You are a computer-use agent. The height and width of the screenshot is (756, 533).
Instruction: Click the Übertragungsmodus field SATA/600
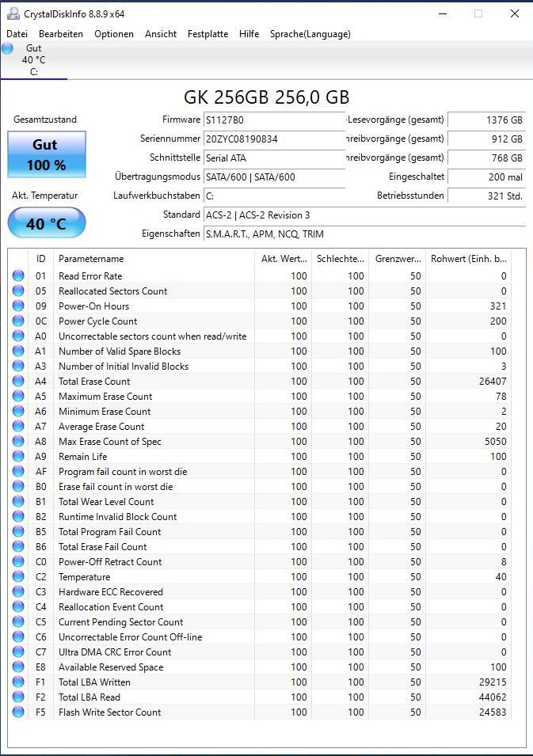(275, 177)
